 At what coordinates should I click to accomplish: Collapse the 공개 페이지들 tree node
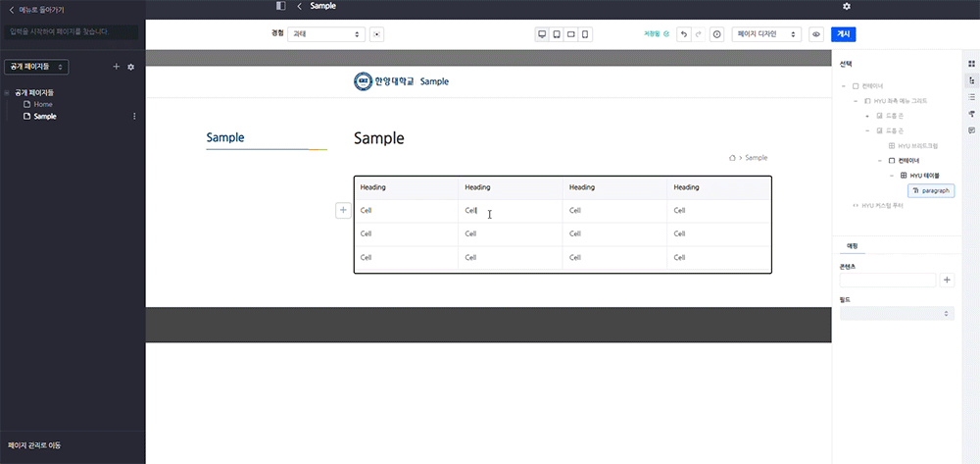click(8, 92)
